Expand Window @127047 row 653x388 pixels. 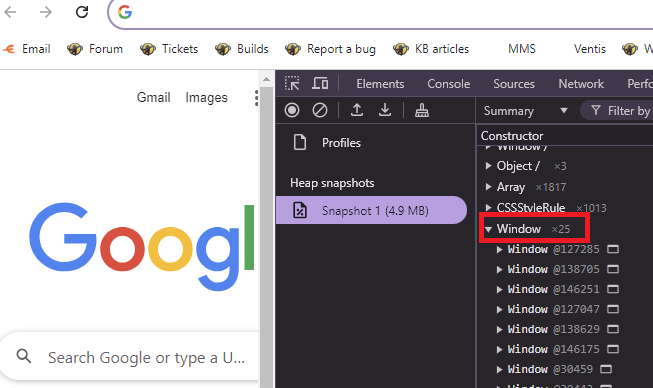click(499, 309)
